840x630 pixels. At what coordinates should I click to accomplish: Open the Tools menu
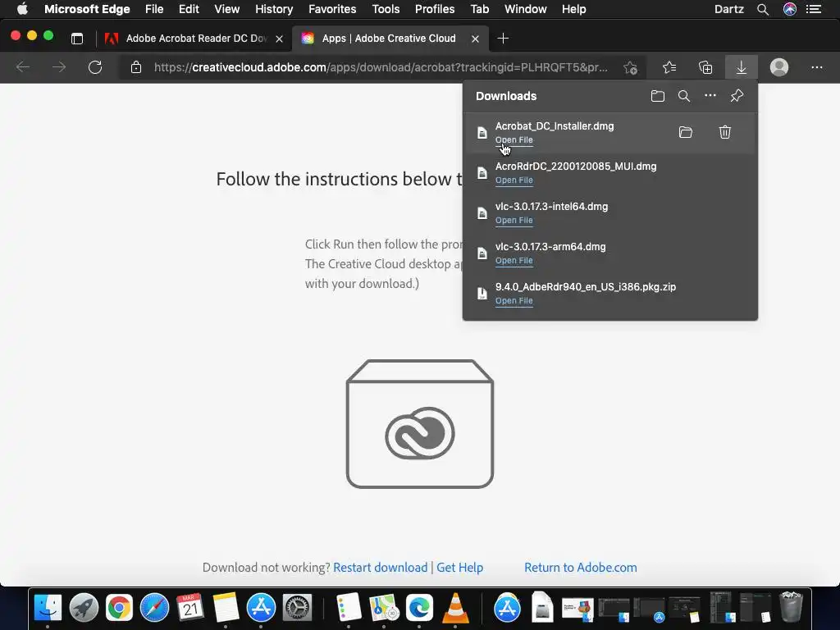tap(386, 9)
